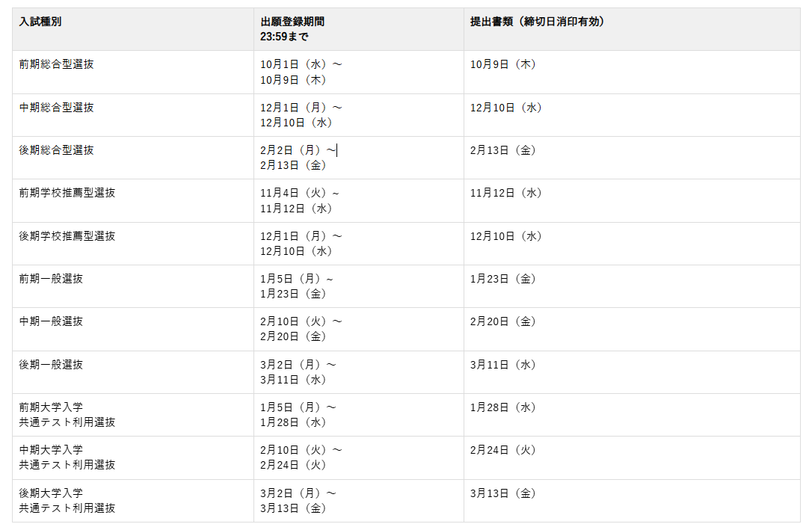Click the 10月9日（木） submission deadline cell

pyautogui.click(x=503, y=64)
